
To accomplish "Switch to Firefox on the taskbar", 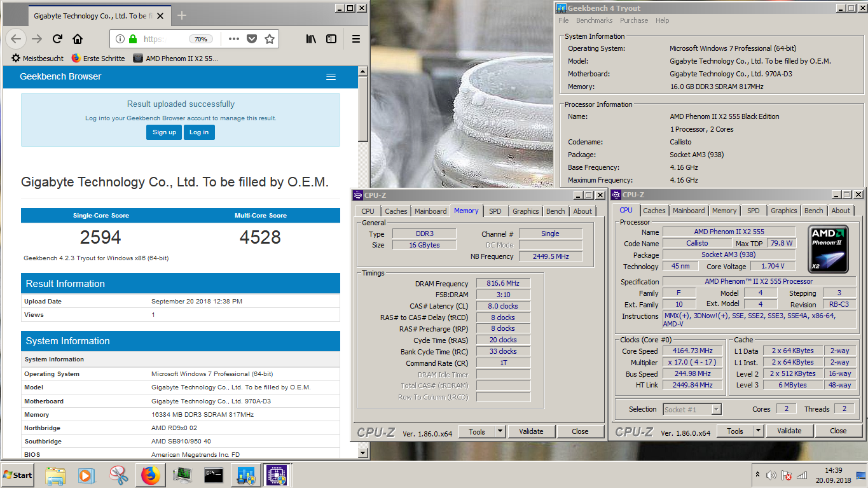I will point(151,475).
